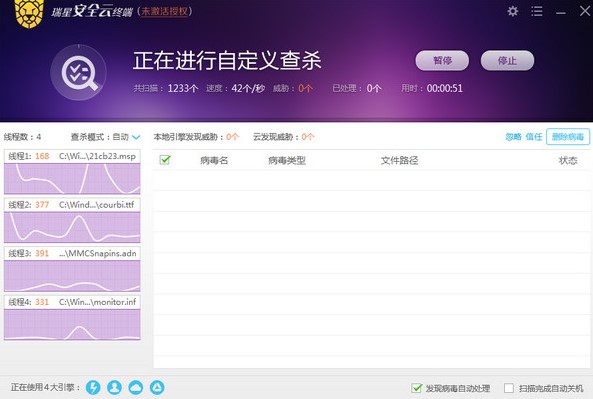Click the 信任 link
The image size is (593, 399).
[534, 137]
